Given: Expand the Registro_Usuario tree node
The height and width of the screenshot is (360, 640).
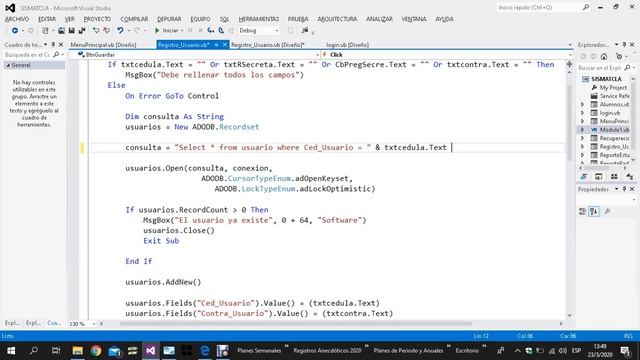Looking at the screenshot, I should point(582,147).
